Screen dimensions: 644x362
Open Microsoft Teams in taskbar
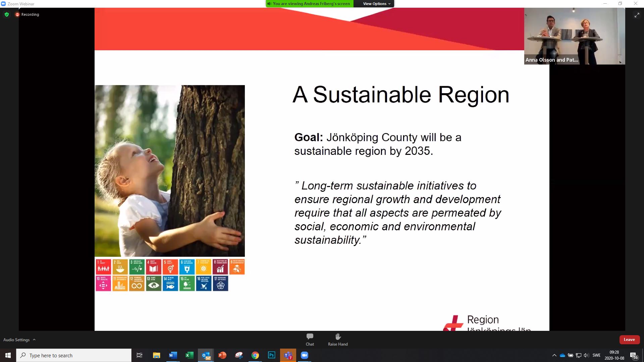pyautogui.click(x=288, y=355)
